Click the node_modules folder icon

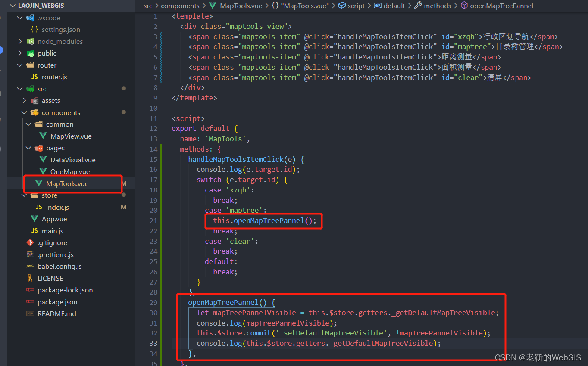[31, 41]
